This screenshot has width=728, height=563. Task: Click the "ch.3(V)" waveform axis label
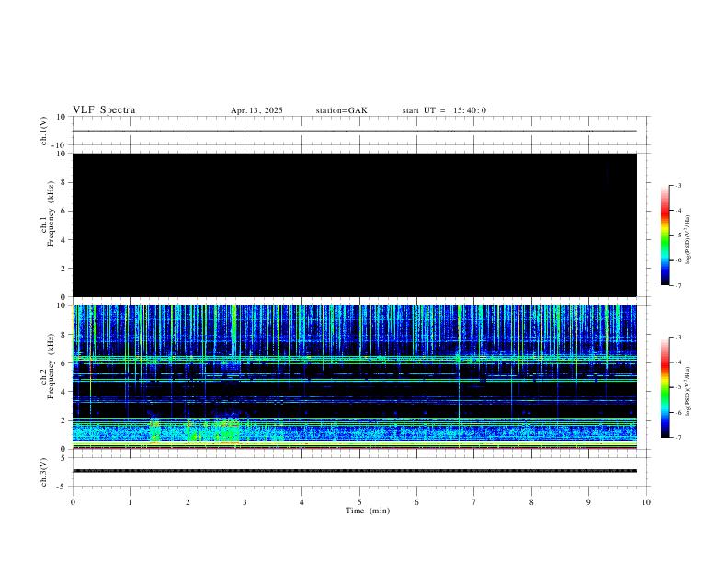click(44, 473)
